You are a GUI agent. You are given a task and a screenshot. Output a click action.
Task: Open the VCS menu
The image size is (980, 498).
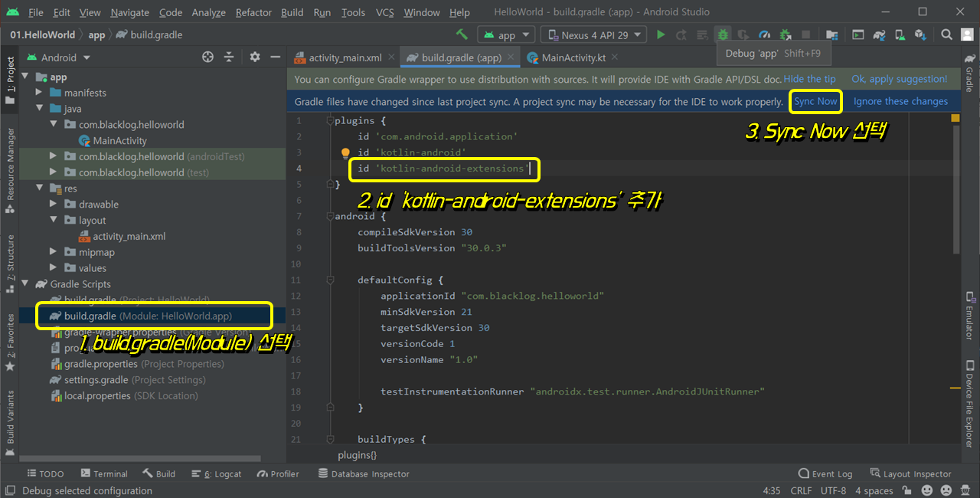pyautogui.click(x=385, y=12)
